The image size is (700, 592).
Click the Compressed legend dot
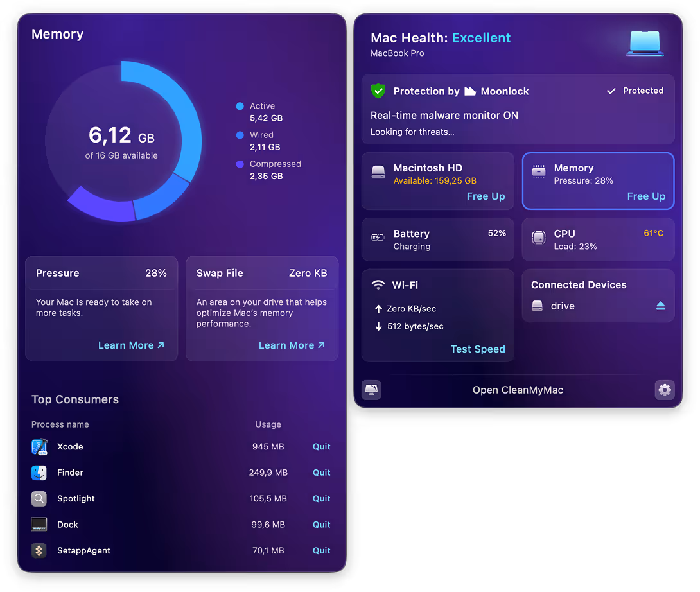coord(240,164)
